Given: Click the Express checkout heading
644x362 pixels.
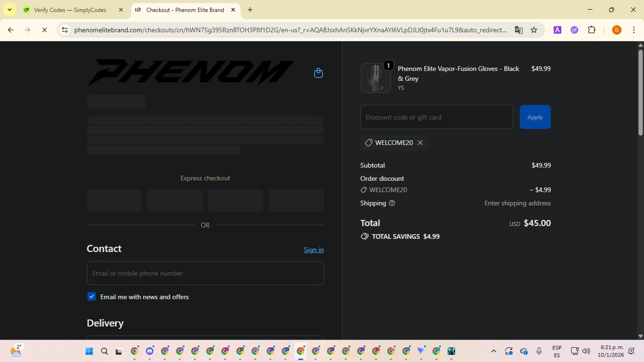Looking at the screenshot, I should click(205, 178).
